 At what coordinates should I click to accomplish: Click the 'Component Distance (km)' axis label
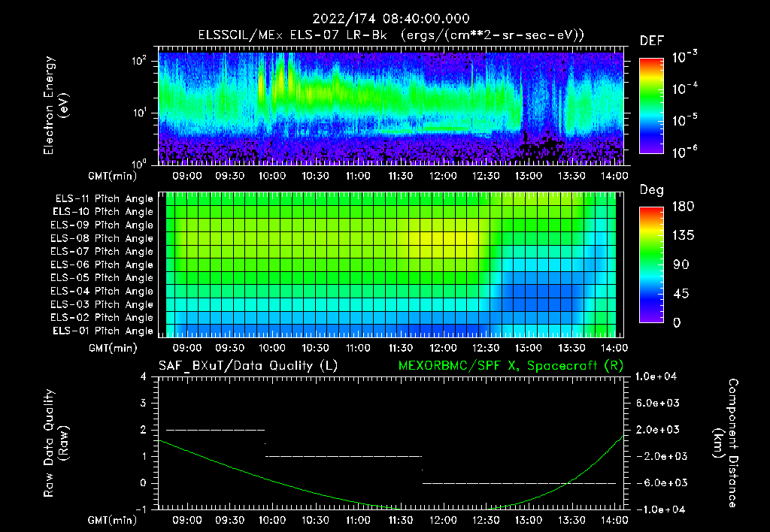point(726,443)
